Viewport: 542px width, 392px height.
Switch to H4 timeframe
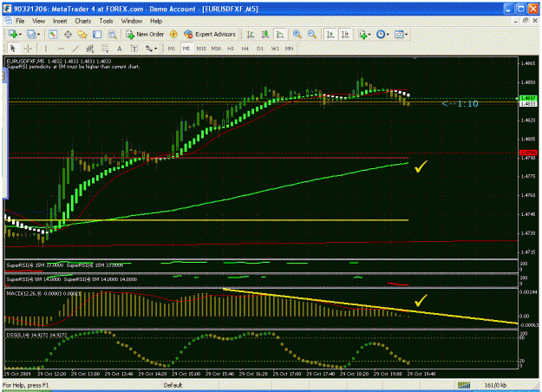coord(245,49)
